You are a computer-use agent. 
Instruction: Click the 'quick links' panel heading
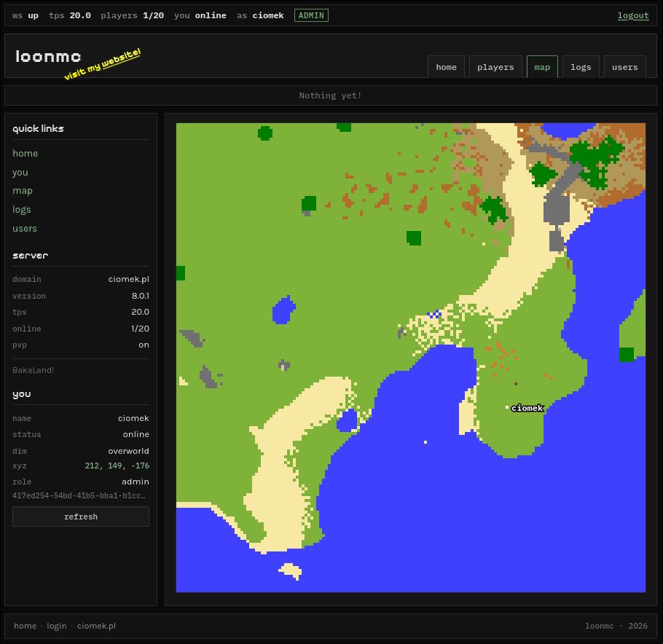pyautogui.click(x=38, y=128)
